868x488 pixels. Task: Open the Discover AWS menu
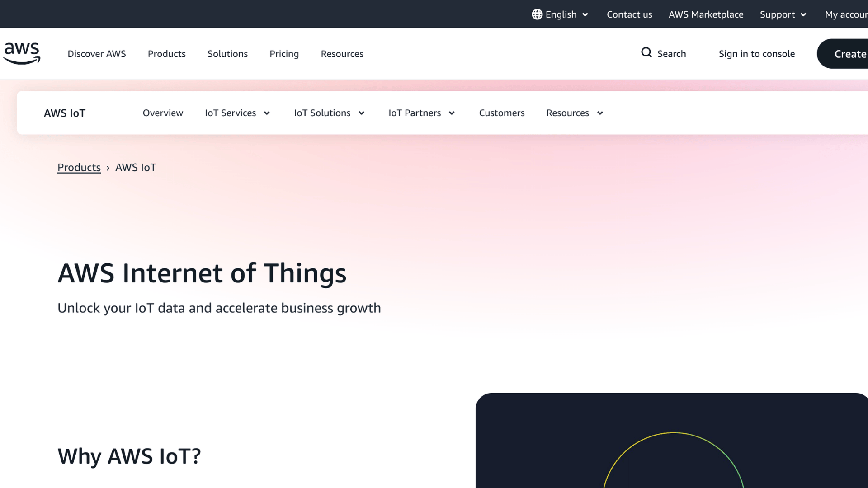pos(96,53)
